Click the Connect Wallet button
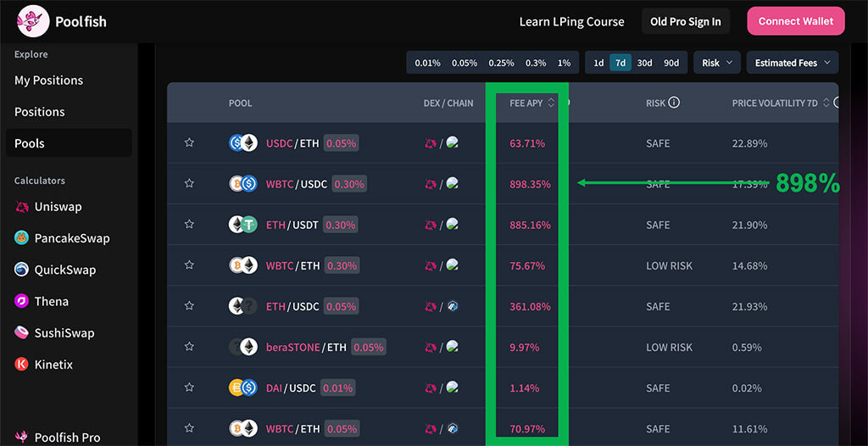Image resolution: width=868 pixels, height=446 pixels. (795, 21)
